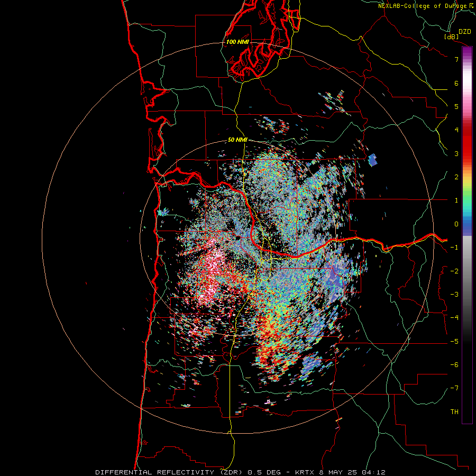
Task: Click the "[dB]" unit label
Action: 452,36
